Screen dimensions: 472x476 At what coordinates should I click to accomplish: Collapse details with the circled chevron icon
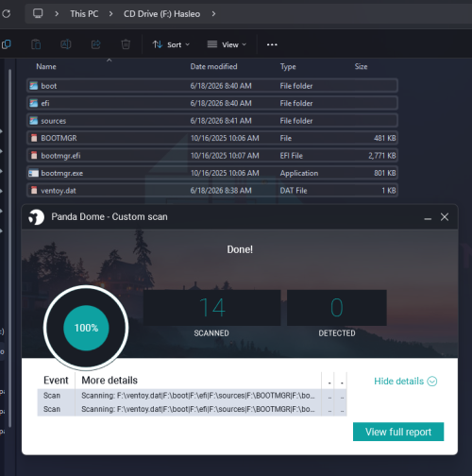point(432,382)
